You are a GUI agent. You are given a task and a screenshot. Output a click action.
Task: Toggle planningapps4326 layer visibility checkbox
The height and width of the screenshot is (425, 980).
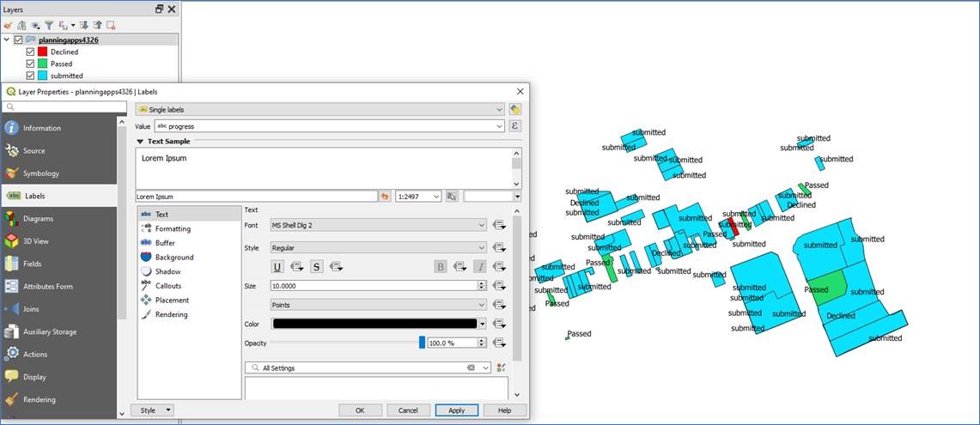19,39
